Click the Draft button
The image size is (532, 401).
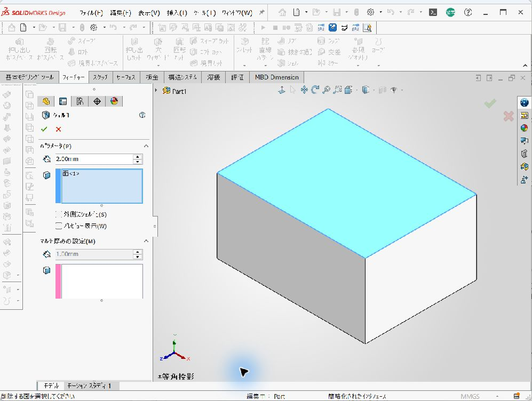[x=295, y=52]
